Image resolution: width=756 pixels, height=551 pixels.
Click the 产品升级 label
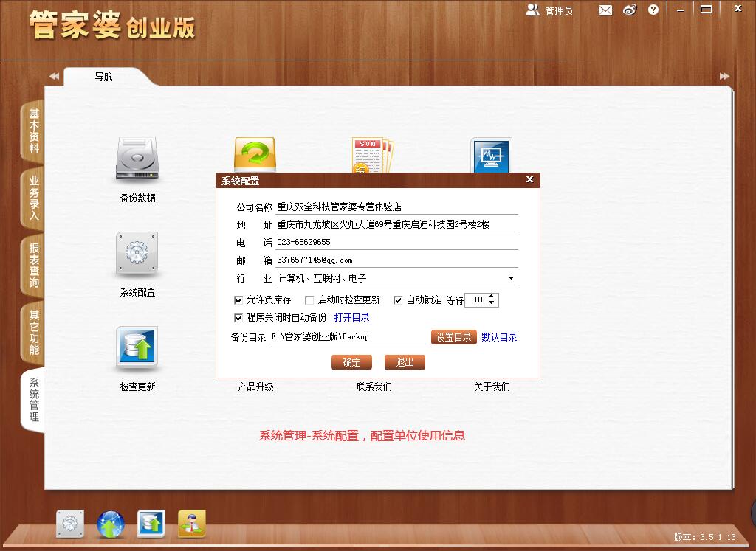pyautogui.click(x=255, y=387)
